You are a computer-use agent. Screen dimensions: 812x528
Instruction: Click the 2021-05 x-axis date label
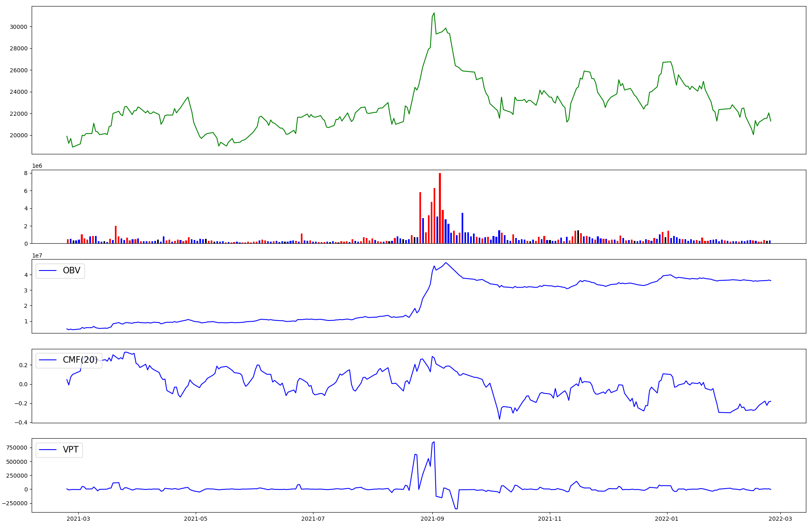tap(196, 519)
